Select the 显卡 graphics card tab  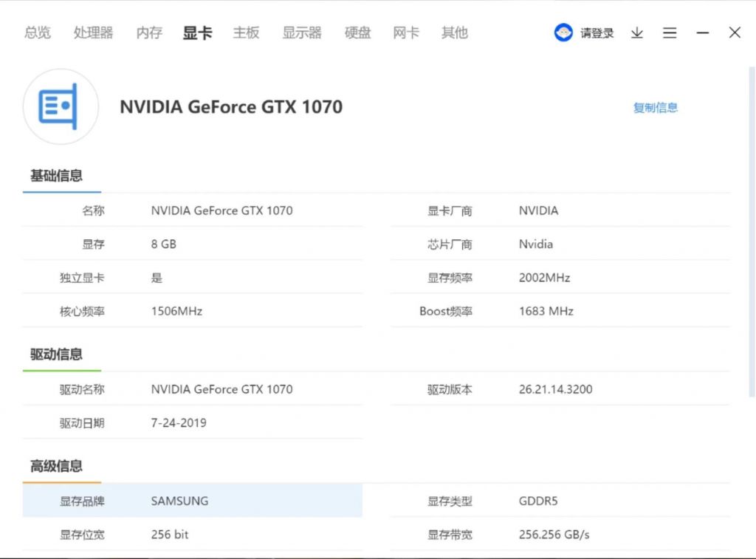[x=196, y=32]
